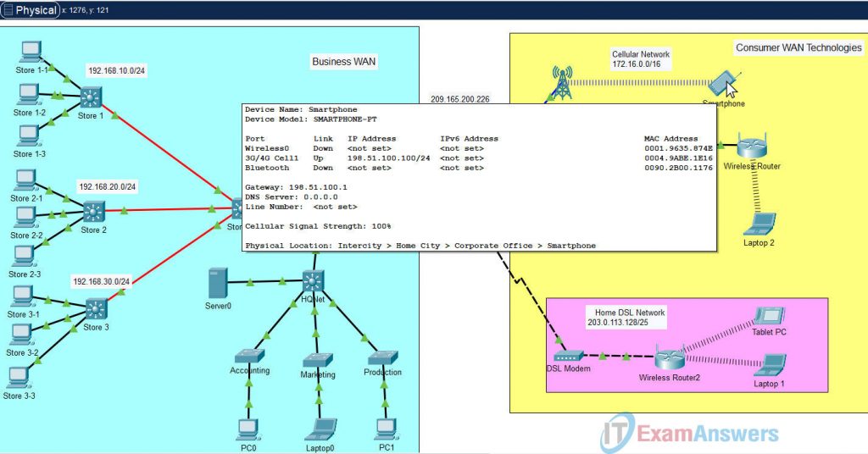Click the Consumer WAN Technologies label
The image size is (868, 454).
pyautogui.click(x=798, y=48)
